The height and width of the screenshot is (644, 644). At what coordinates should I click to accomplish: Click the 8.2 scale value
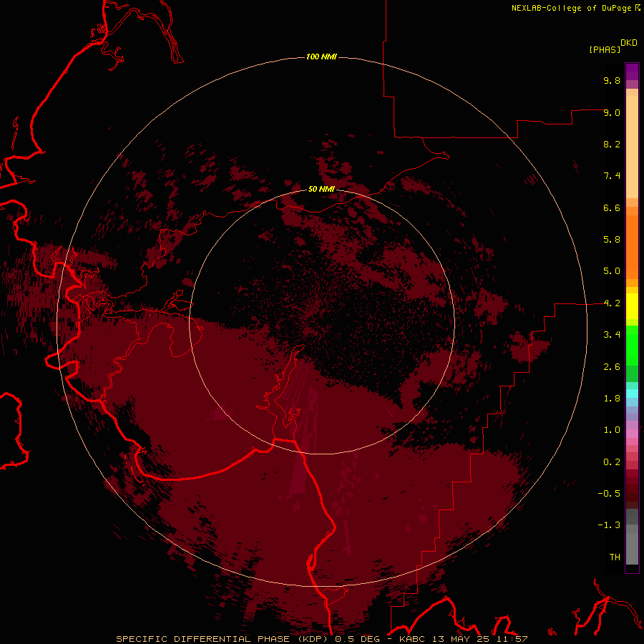click(612, 144)
